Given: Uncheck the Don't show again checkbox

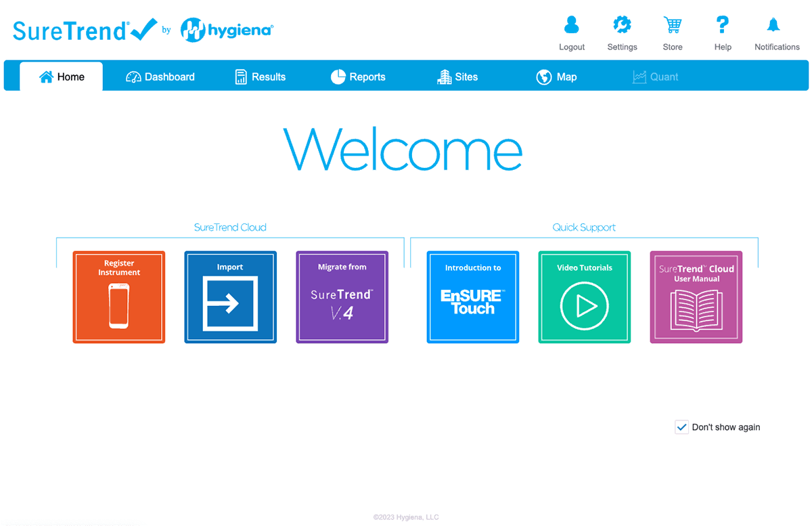Looking at the screenshot, I should tap(681, 427).
